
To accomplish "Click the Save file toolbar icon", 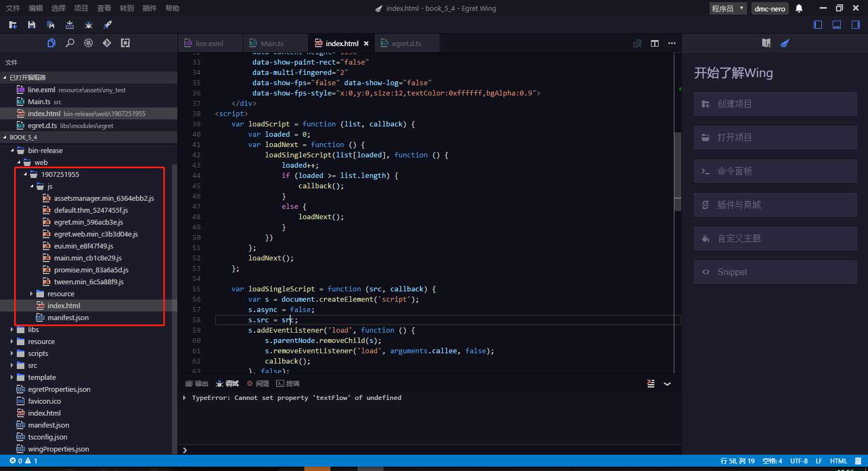I will (x=31, y=25).
